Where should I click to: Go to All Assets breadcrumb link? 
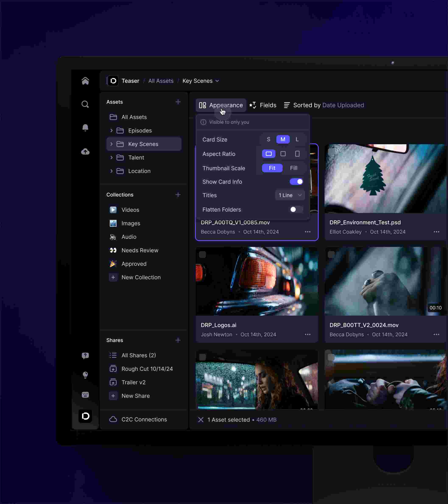[161, 81]
